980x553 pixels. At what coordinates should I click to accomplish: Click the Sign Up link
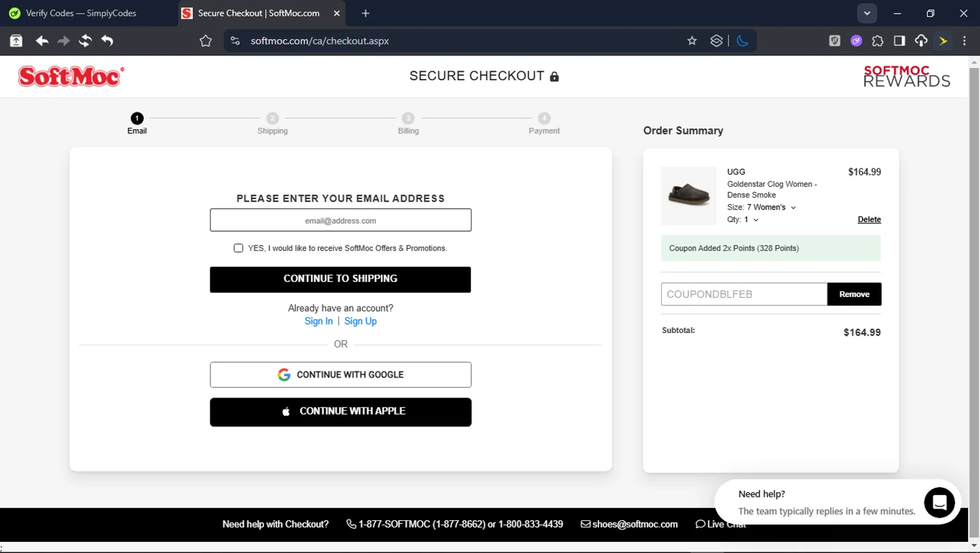click(361, 321)
